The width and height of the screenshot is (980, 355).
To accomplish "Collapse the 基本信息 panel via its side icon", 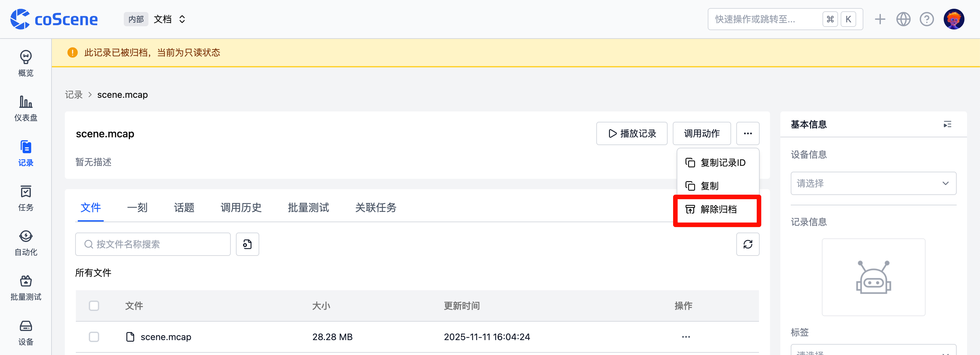I will (948, 125).
